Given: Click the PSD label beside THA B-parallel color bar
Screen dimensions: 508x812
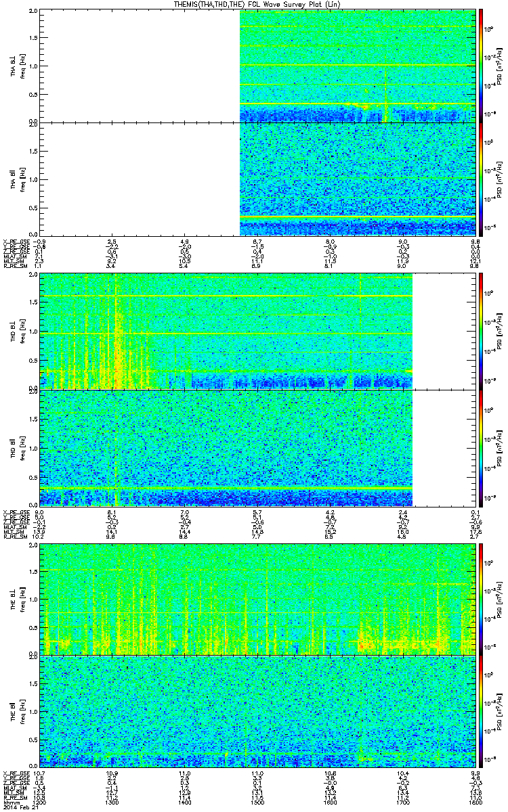Looking at the screenshot, I should point(500,179).
